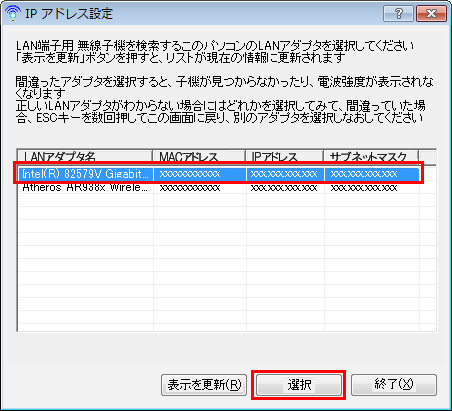Screen dimensions: 452x411
Task: Sort by MACアドレス column header
Action: click(x=199, y=157)
